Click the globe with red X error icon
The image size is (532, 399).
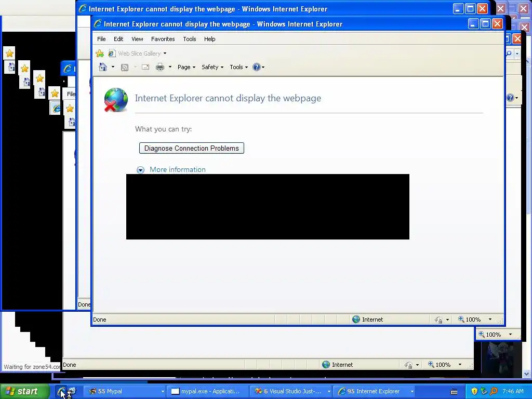click(116, 100)
